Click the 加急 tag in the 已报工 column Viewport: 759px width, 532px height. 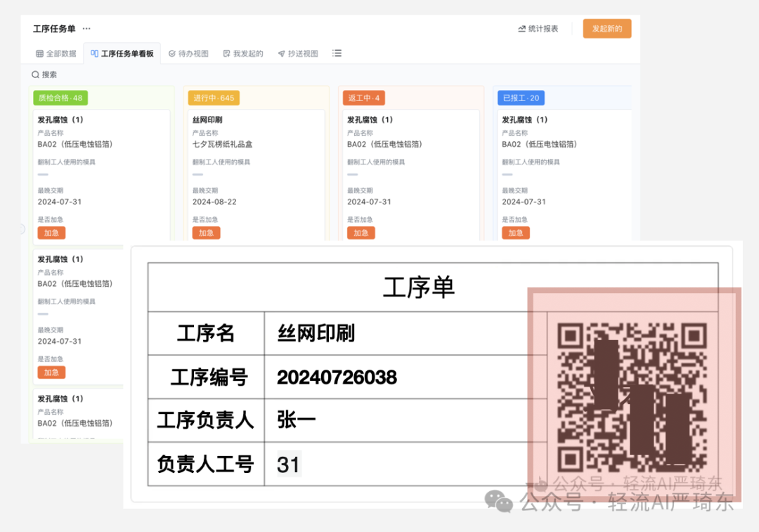pos(516,233)
